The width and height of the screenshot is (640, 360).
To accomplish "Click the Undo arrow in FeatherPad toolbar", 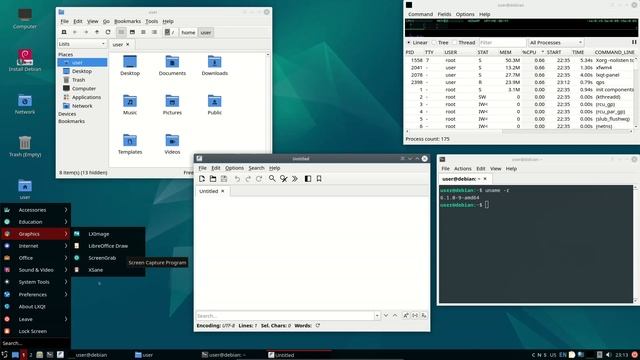I will pyautogui.click(x=237, y=179).
